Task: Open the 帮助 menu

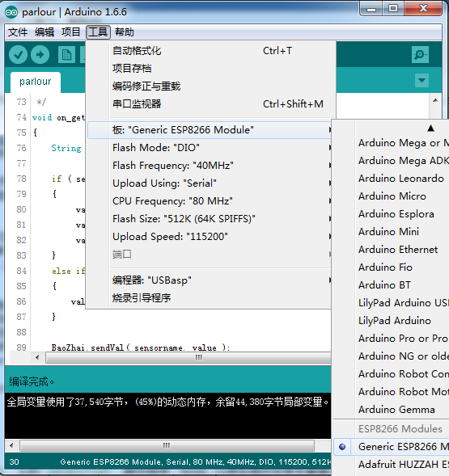Action: tap(125, 32)
